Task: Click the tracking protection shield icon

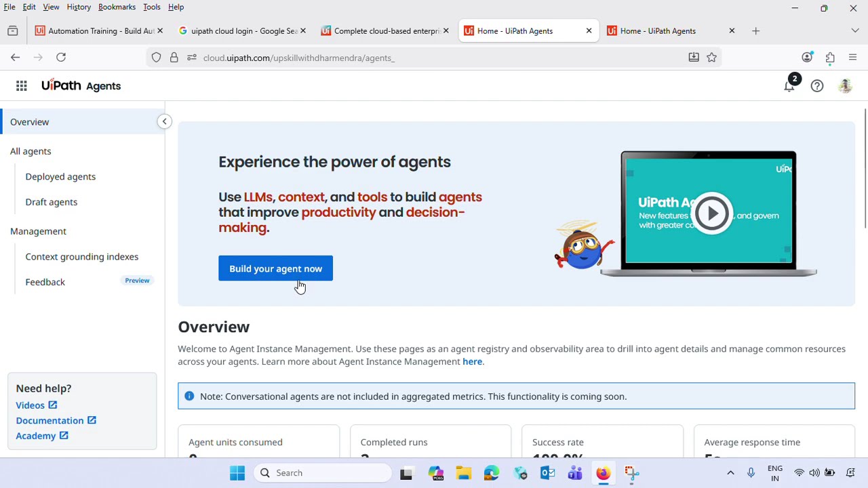Action: [x=157, y=58]
